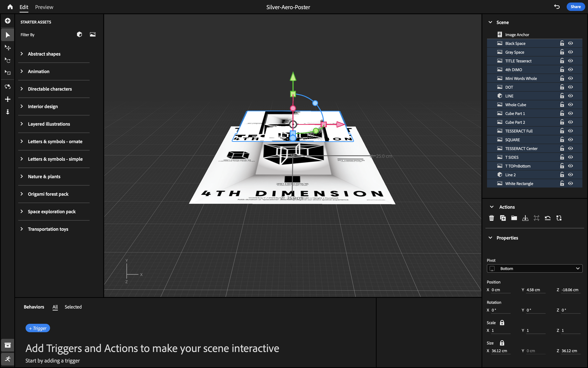
Task: Toggle the Size proportion lock
Action: [502, 343]
